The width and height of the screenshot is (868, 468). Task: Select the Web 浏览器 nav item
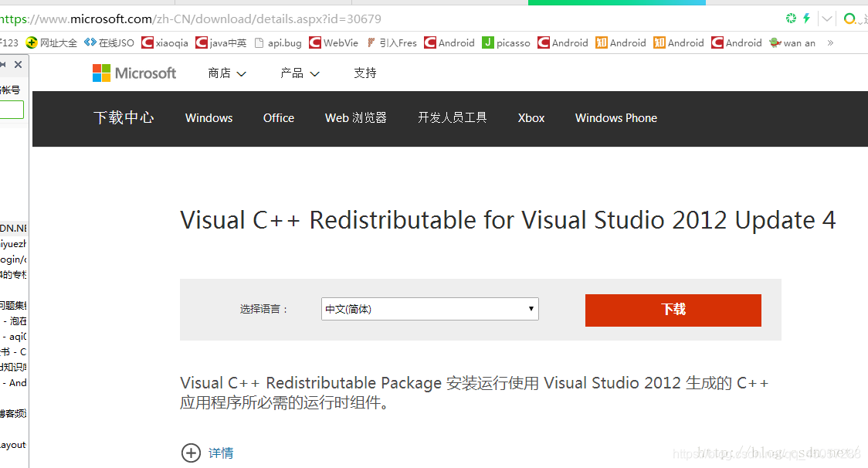[x=355, y=118]
